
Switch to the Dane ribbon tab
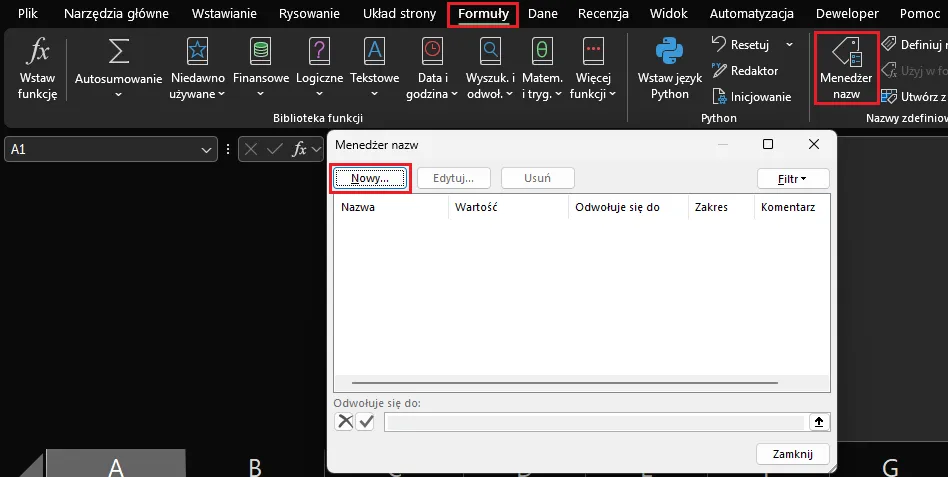click(542, 14)
